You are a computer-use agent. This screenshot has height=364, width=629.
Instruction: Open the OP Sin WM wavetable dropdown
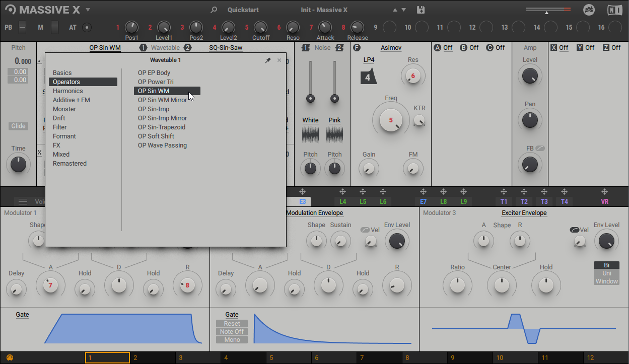[x=105, y=48]
